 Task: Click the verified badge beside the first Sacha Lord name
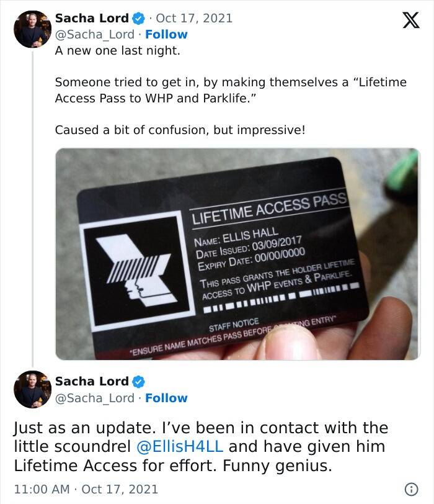tap(138, 19)
